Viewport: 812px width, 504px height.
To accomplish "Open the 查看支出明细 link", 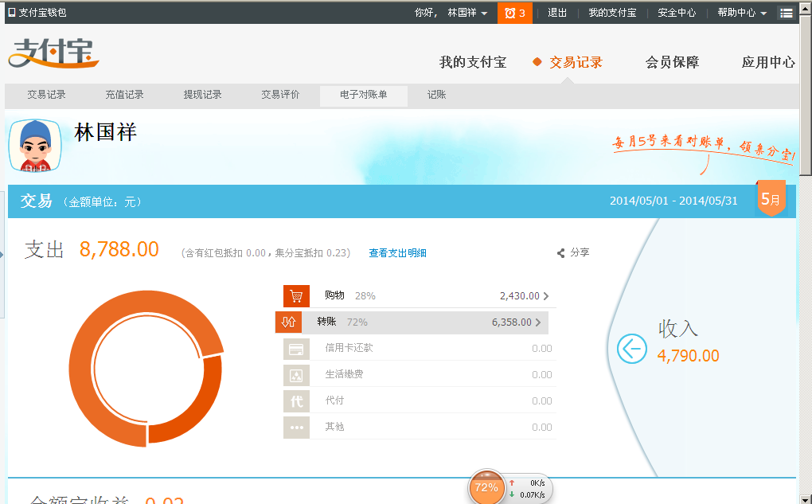I will (x=397, y=253).
